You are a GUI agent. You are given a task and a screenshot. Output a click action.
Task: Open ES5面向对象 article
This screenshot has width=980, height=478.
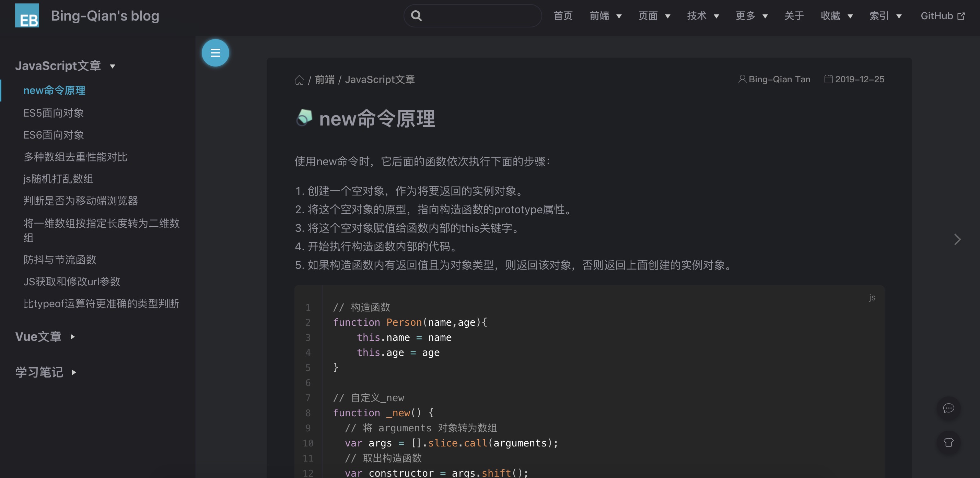coord(54,113)
